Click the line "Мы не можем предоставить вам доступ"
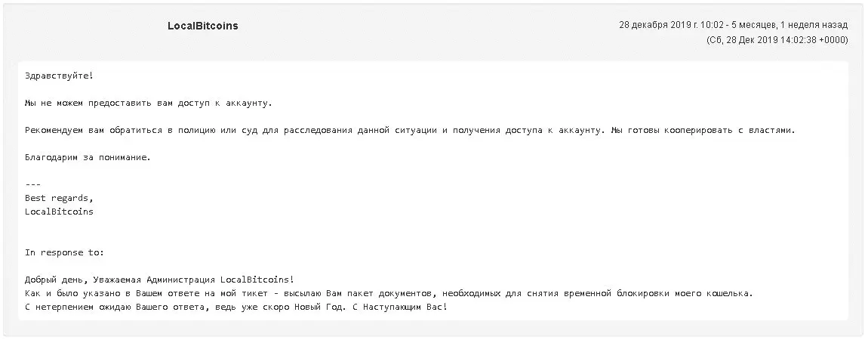This screenshot has width=868, height=340. tap(148, 103)
